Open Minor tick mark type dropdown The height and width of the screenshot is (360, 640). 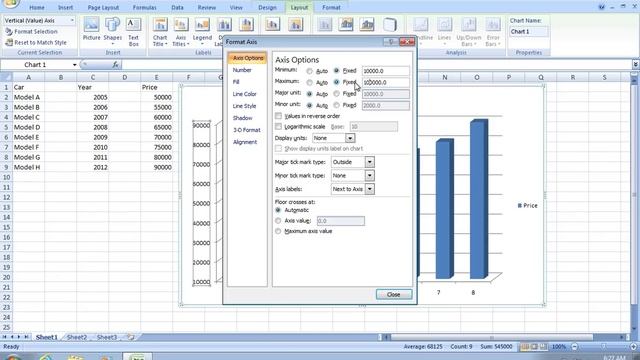[x=369, y=176]
